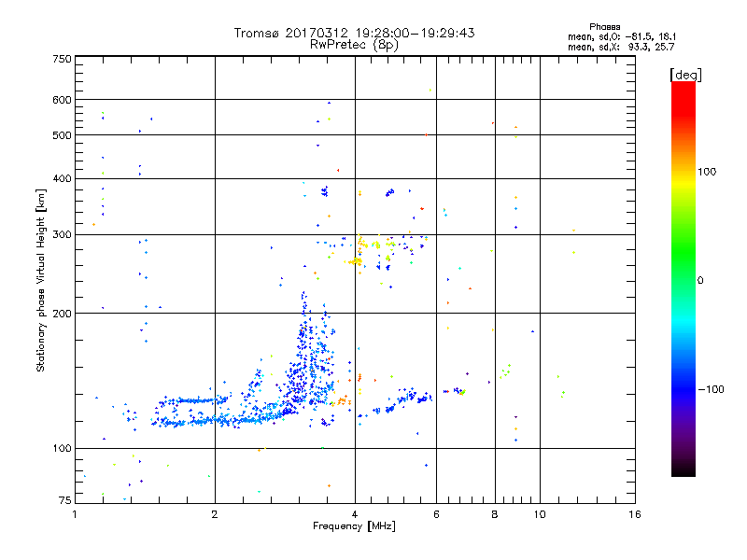
Task: Click the blue -100 degree area of the colorbar
Action: pos(684,389)
